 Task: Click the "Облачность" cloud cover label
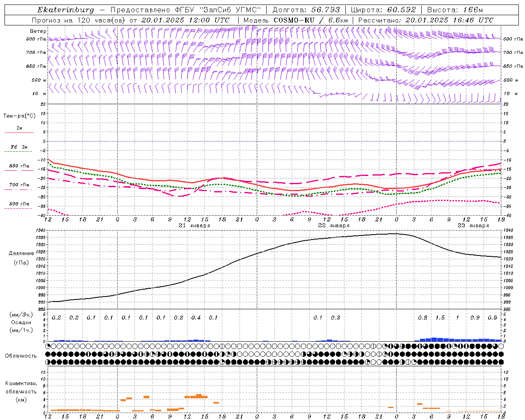(x=21, y=356)
